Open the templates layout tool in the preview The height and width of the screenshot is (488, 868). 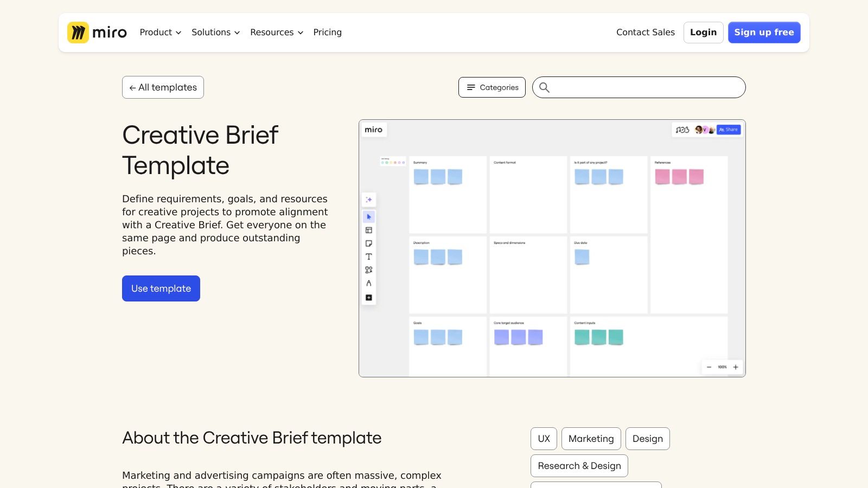point(369,230)
